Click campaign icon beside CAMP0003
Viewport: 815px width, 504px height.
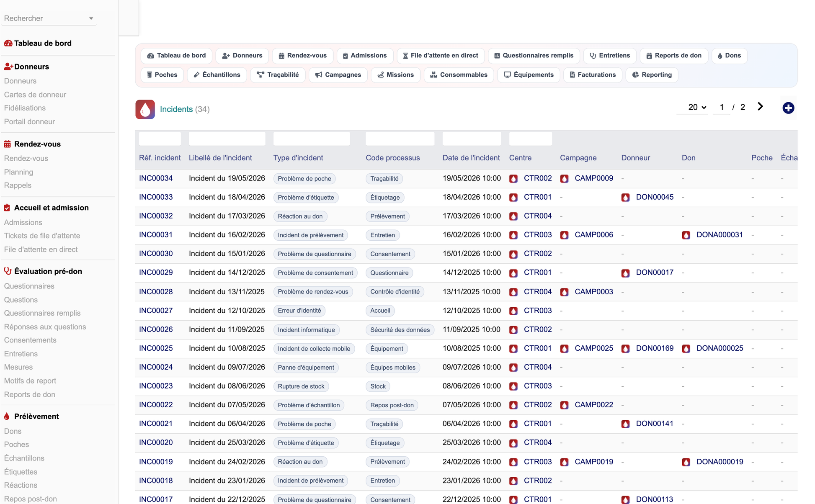564,292
